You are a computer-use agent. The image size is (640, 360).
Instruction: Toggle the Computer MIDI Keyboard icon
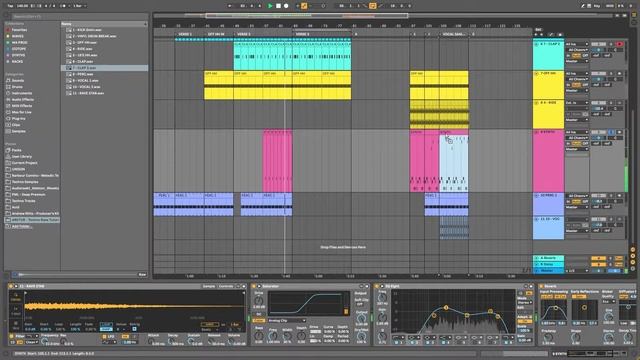[589, 6]
